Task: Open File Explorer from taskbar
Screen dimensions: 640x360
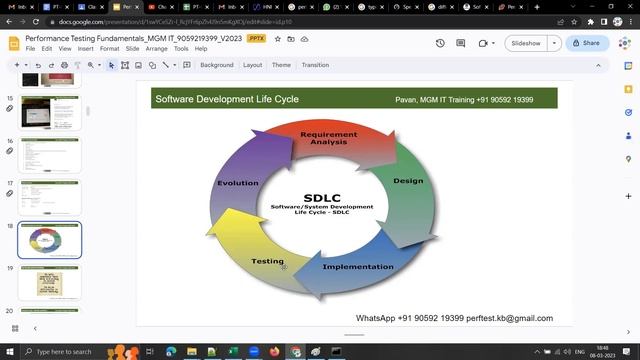Action: 192,351
